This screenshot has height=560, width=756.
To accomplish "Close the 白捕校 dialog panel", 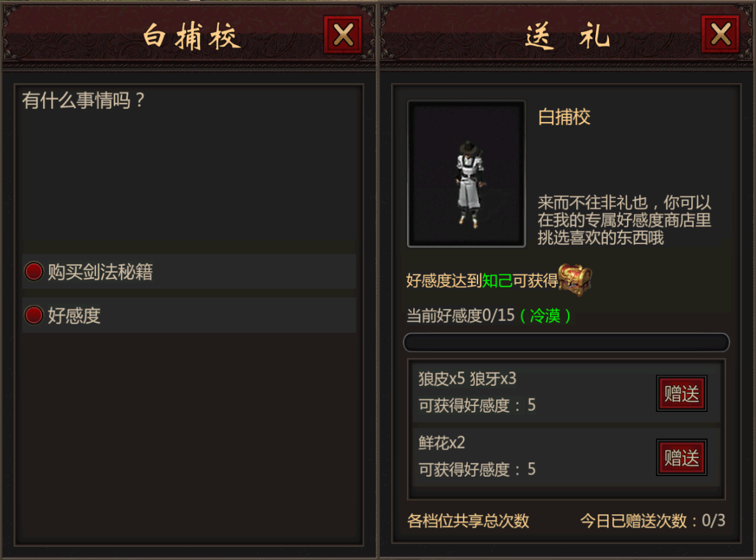I will [343, 35].
